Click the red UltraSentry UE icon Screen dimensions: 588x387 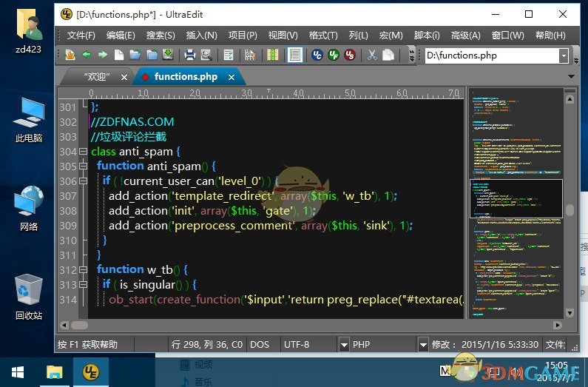(x=350, y=55)
